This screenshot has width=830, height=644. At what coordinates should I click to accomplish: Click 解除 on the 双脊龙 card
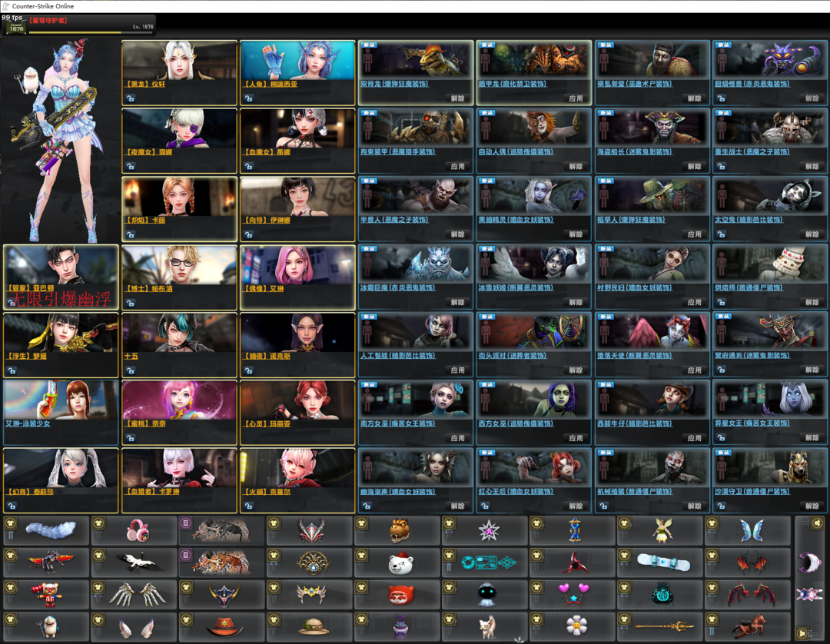pyautogui.click(x=457, y=98)
